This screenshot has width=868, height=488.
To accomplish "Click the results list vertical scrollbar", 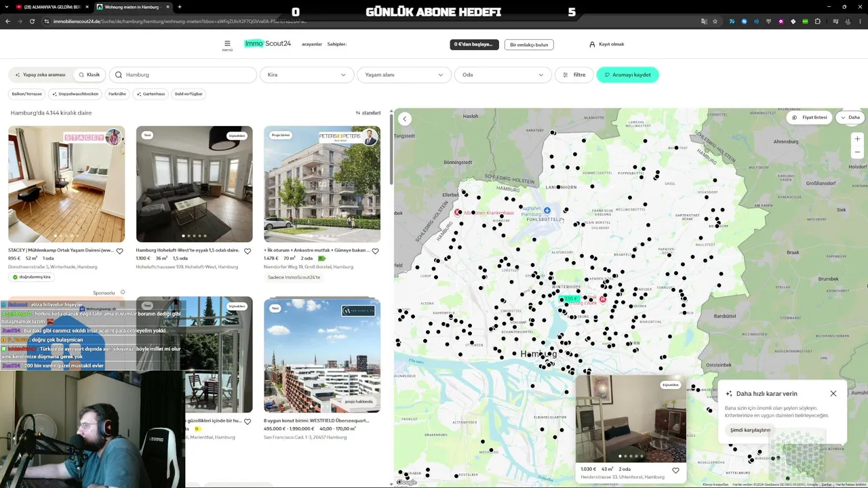I will pos(391,149).
